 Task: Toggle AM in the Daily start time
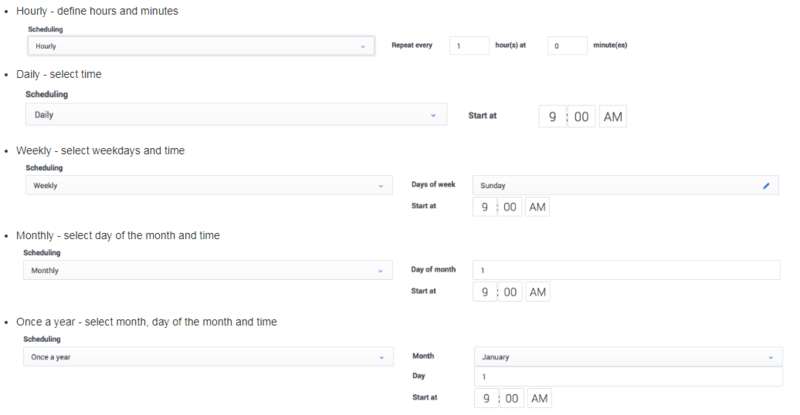click(x=613, y=116)
